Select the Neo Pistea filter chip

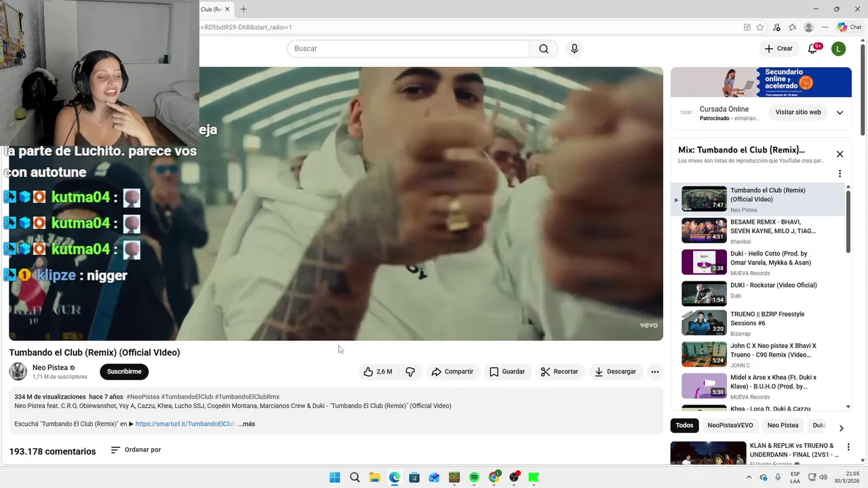click(783, 426)
